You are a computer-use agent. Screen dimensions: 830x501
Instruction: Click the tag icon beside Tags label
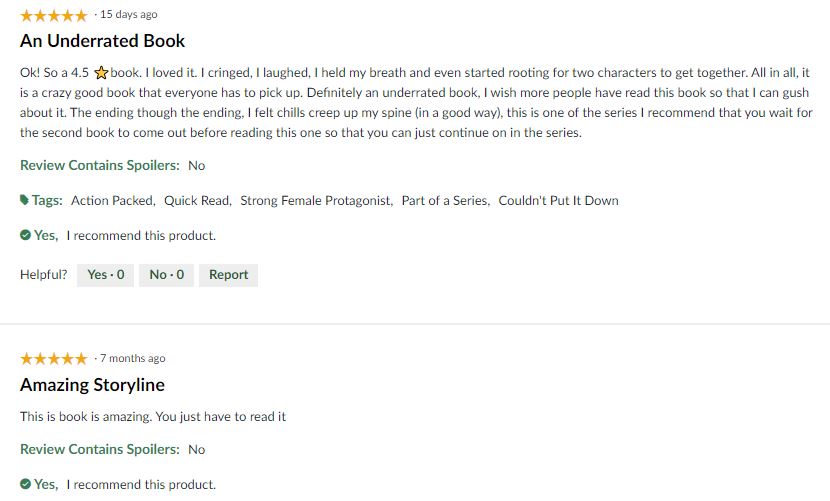[25, 200]
